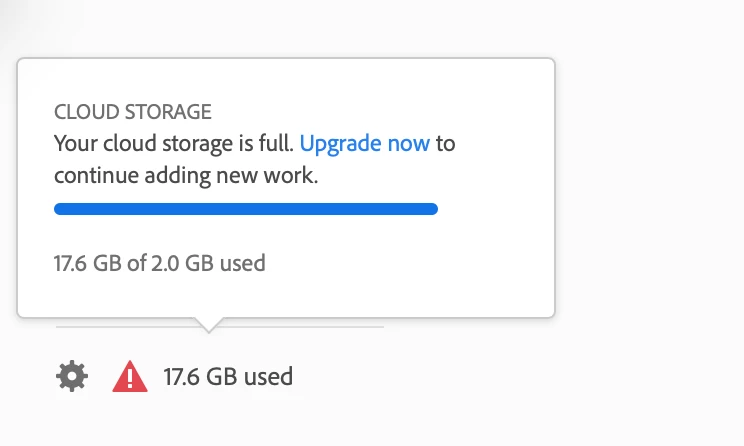Click the word "Upgrade" in blue text
Viewport: 744px width, 446px height.
(341, 143)
